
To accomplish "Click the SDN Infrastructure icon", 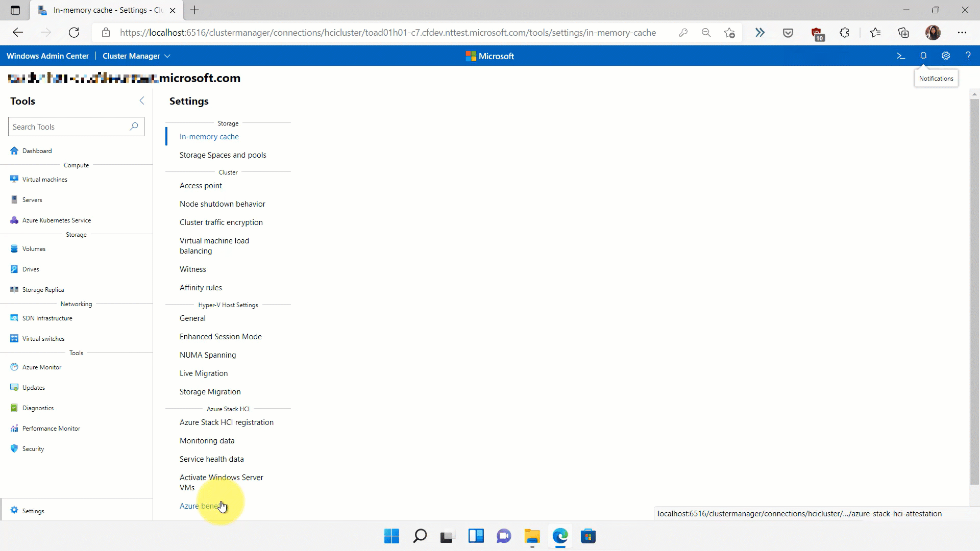I will 14,317.
